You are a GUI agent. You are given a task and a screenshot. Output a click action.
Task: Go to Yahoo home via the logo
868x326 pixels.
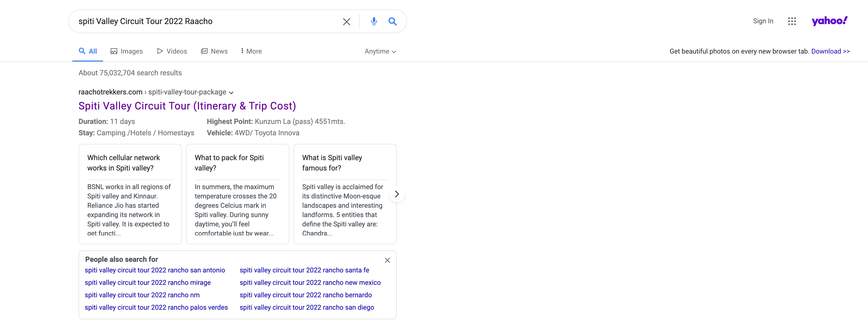829,21
